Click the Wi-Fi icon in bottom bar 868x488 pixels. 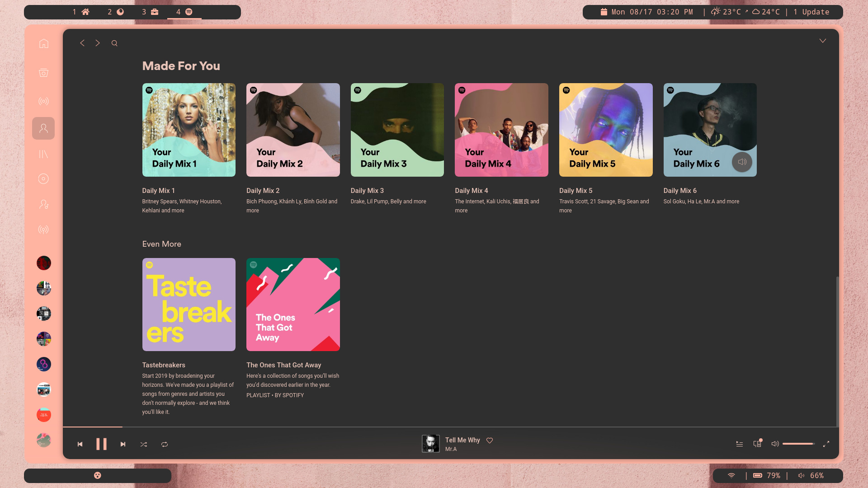(x=731, y=475)
